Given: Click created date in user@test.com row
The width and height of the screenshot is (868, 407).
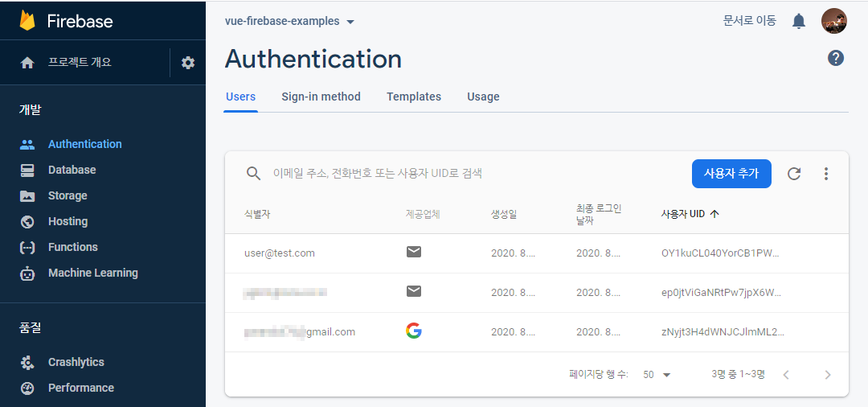Looking at the screenshot, I should [x=513, y=253].
